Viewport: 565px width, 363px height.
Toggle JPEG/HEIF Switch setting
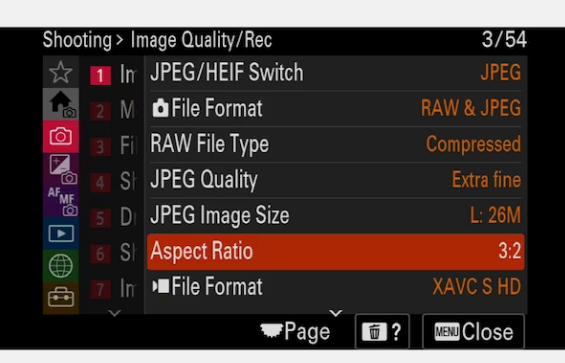tap(335, 72)
